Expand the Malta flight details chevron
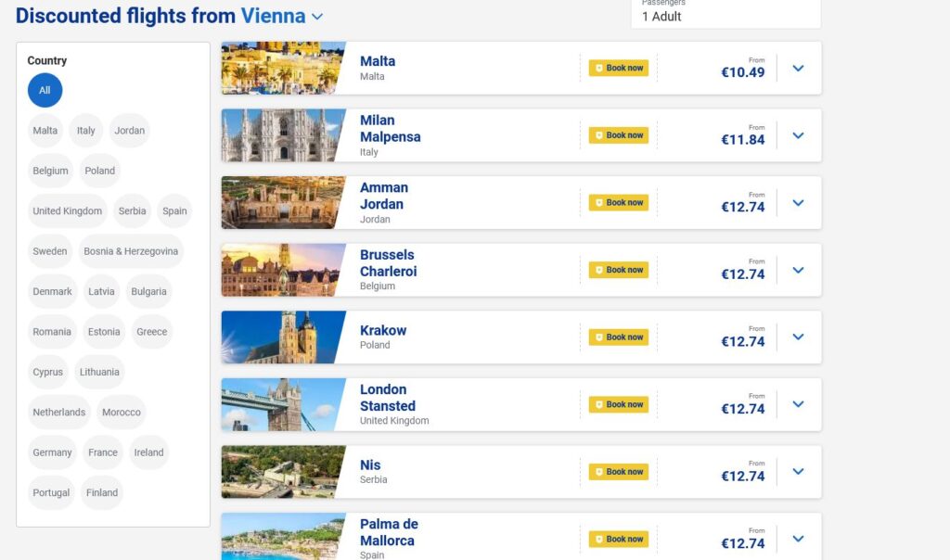This screenshot has height=560, width=950. click(x=798, y=68)
